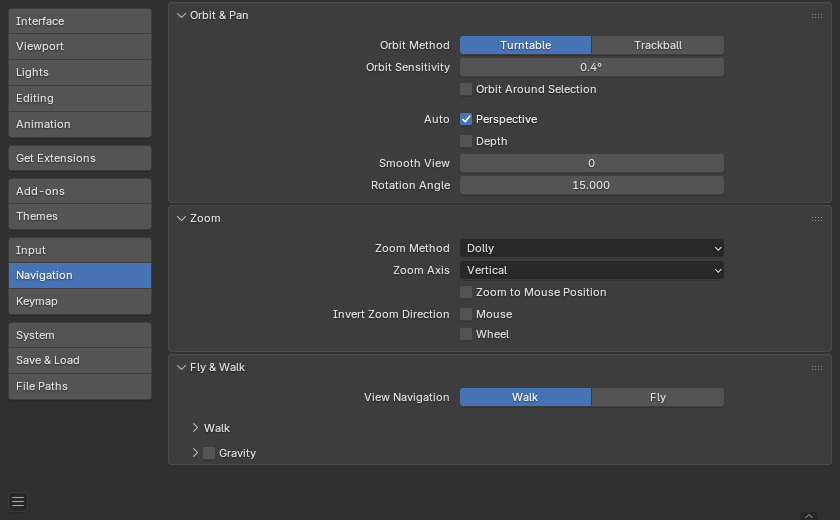This screenshot has width=840, height=520.
Task: Grab the Fly & Walk panel drag handle
Action: click(x=816, y=368)
